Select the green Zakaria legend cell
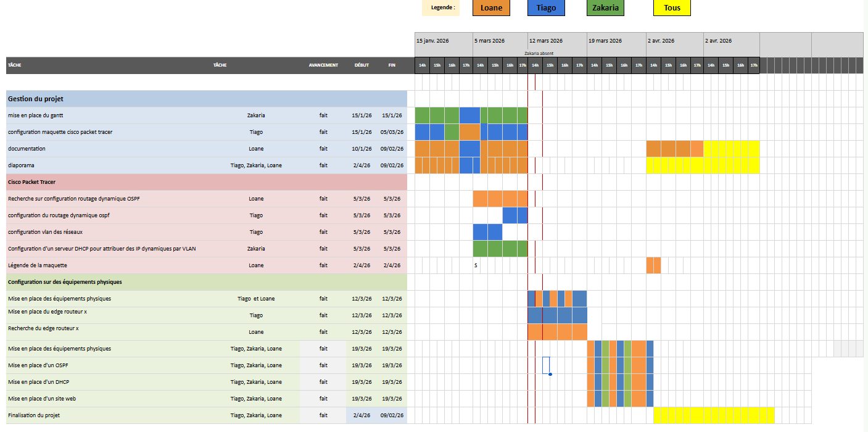Viewport: 868px width, 432px height. pos(605,8)
